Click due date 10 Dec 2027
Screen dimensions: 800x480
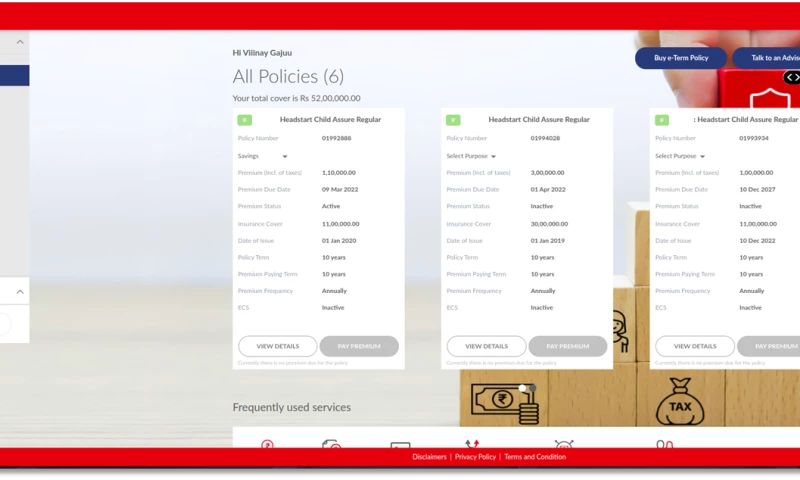(x=757, y=190)
